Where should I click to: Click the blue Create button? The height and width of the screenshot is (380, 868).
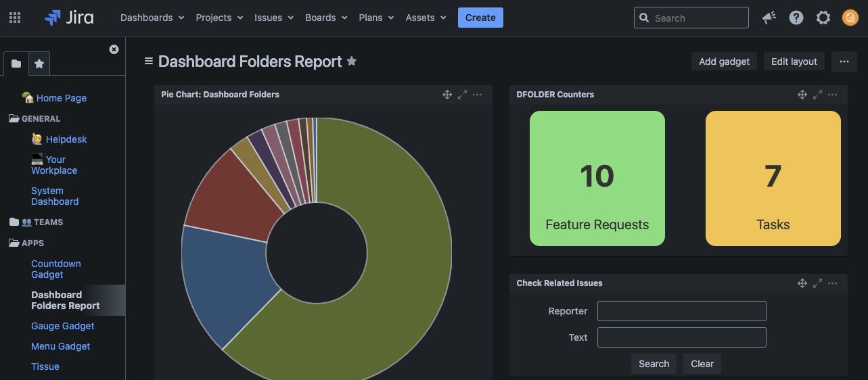pyautogui.click(x=480, y=18)
